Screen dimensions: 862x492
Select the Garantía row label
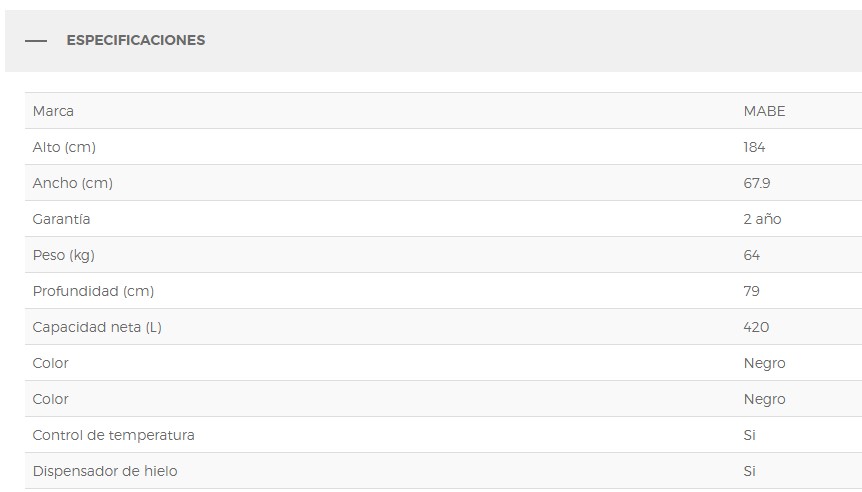coord(61,219)
